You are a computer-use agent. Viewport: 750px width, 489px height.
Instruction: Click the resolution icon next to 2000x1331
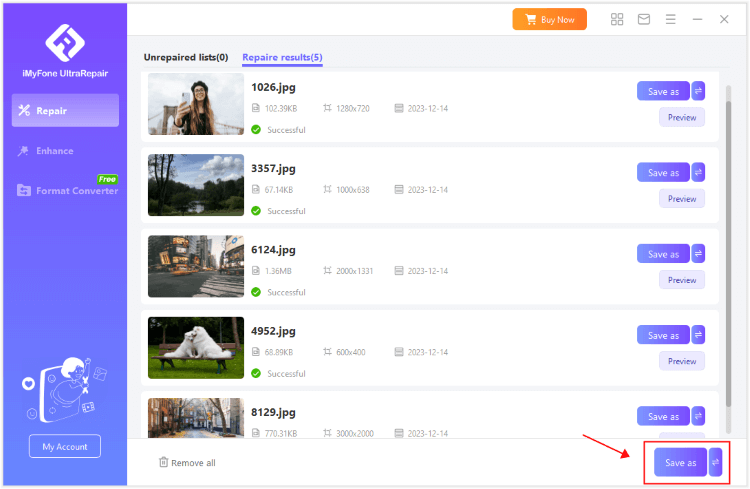pos(327,271)
